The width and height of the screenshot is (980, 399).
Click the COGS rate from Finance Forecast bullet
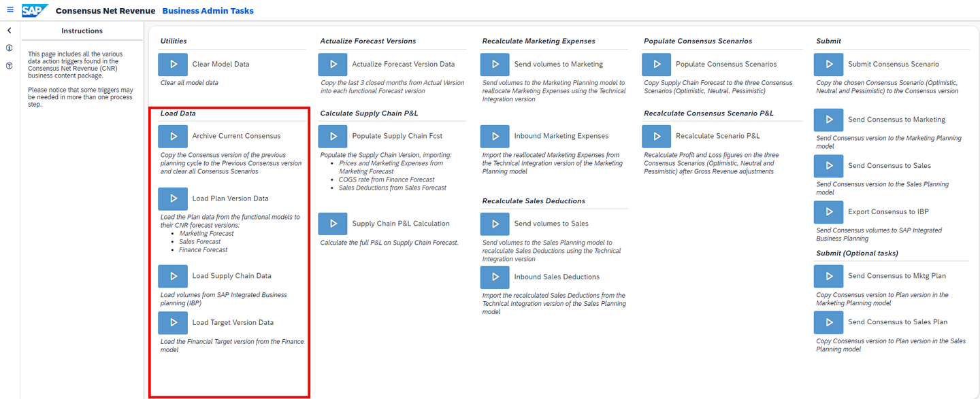[x=387, y=179]
